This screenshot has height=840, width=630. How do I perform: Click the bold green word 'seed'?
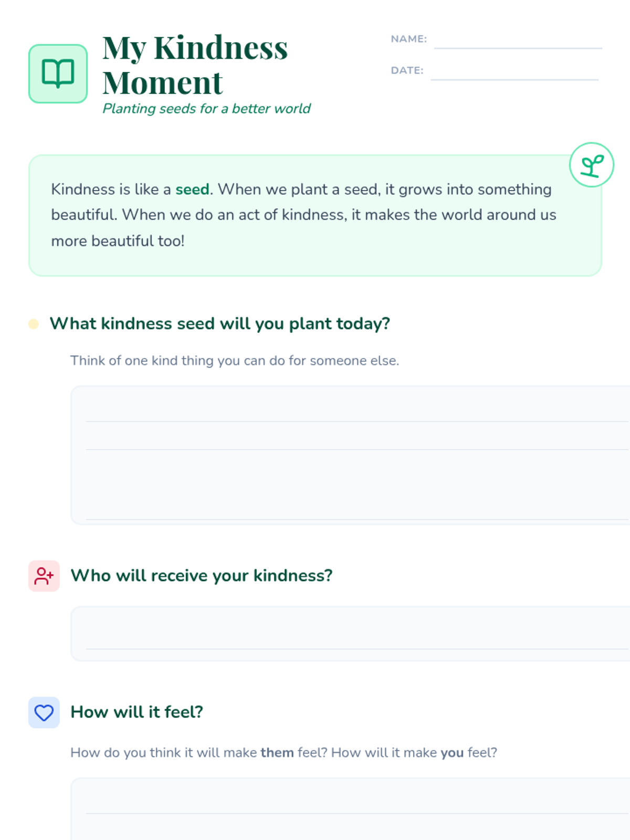pos(192,190)
